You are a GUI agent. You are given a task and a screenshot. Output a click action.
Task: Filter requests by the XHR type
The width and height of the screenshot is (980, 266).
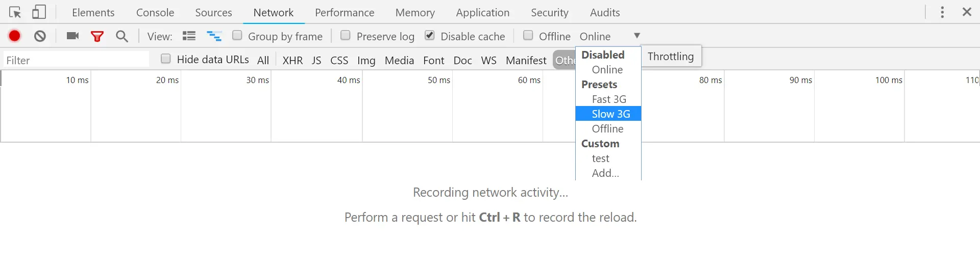(292, 61)
